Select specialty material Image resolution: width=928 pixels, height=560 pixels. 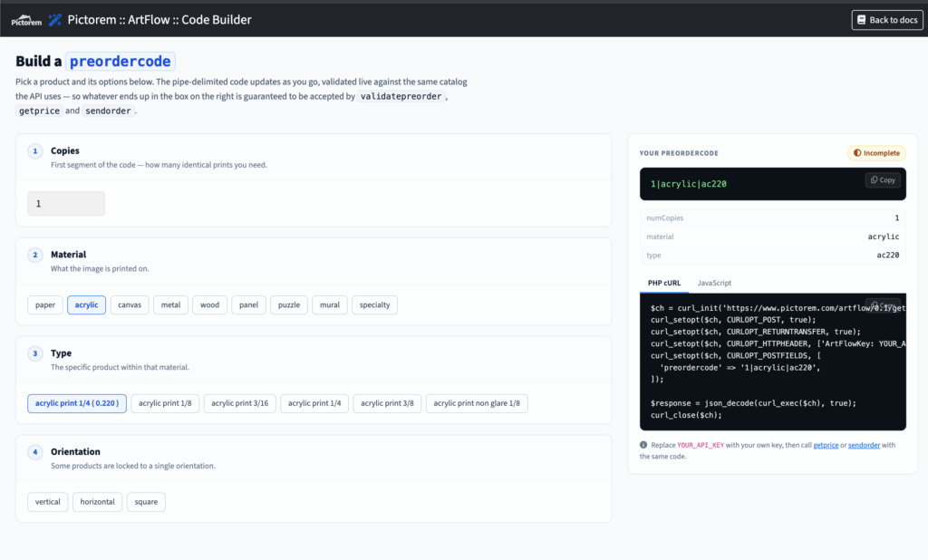tap(374, 304)
